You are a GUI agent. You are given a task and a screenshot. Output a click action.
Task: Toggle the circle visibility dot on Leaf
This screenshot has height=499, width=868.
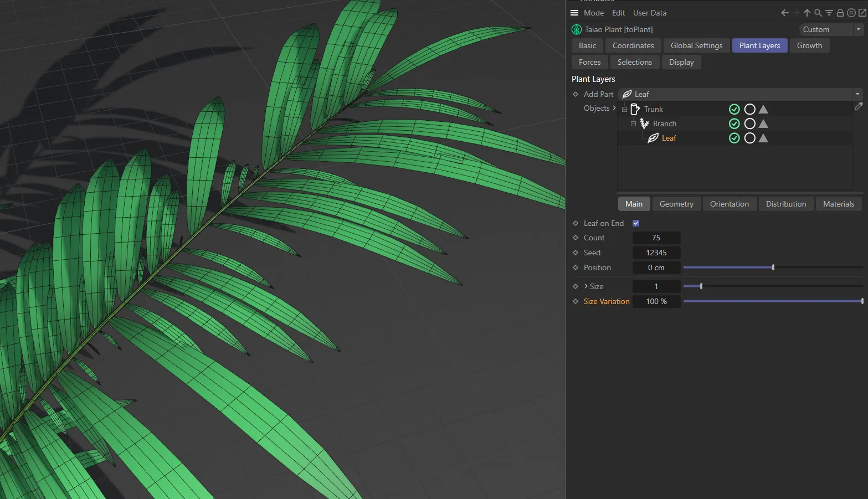[x=749, y=138]
